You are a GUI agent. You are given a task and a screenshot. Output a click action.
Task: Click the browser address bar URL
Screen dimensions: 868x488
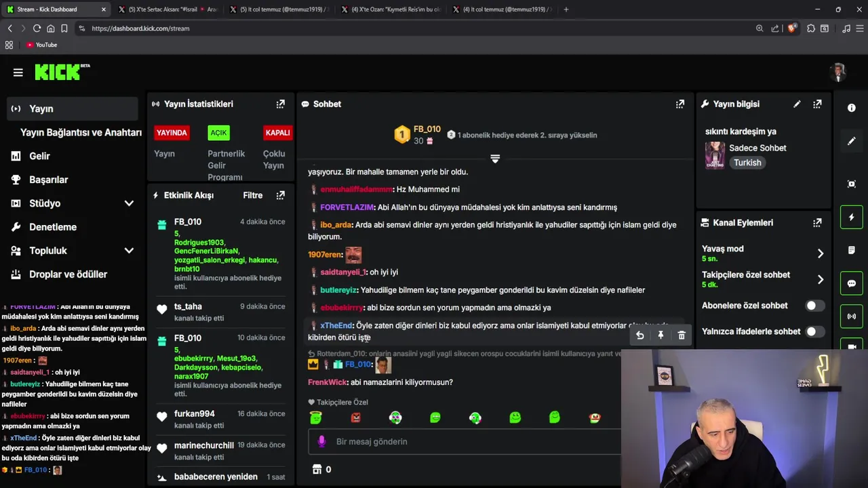pos(140,28)
